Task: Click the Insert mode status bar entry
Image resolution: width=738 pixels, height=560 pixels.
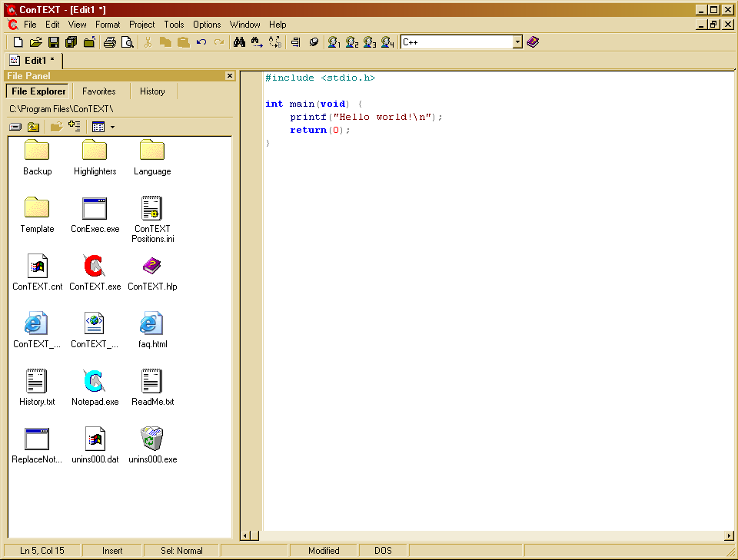Action: click(x=112, y=551)
